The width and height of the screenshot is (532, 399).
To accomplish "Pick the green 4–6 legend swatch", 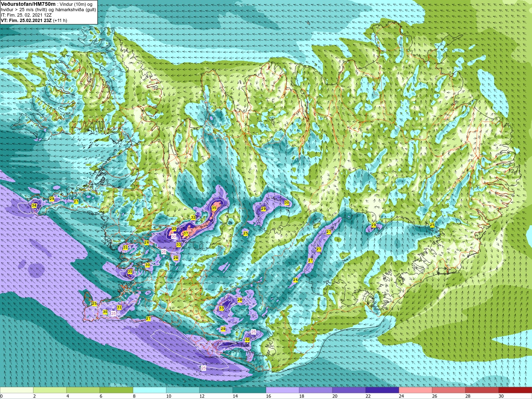I will (x=83, y=390).
